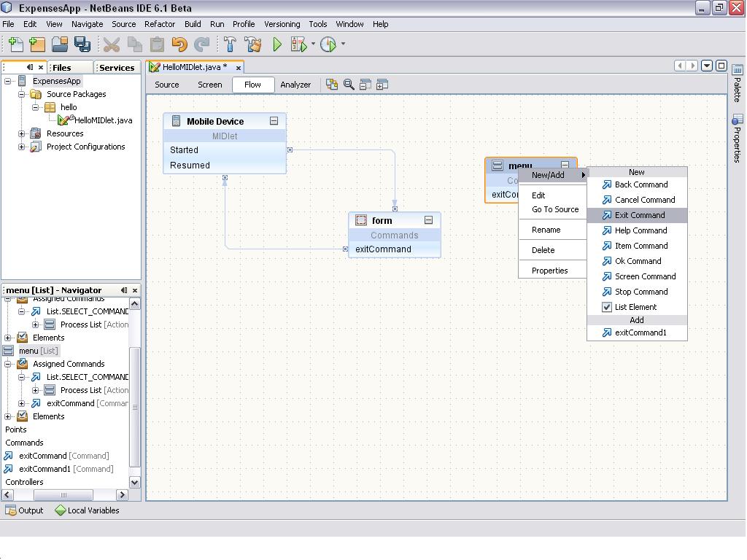Open the Palette side panel
Viewport: 747px width, 560px height.
pos(738,84)
